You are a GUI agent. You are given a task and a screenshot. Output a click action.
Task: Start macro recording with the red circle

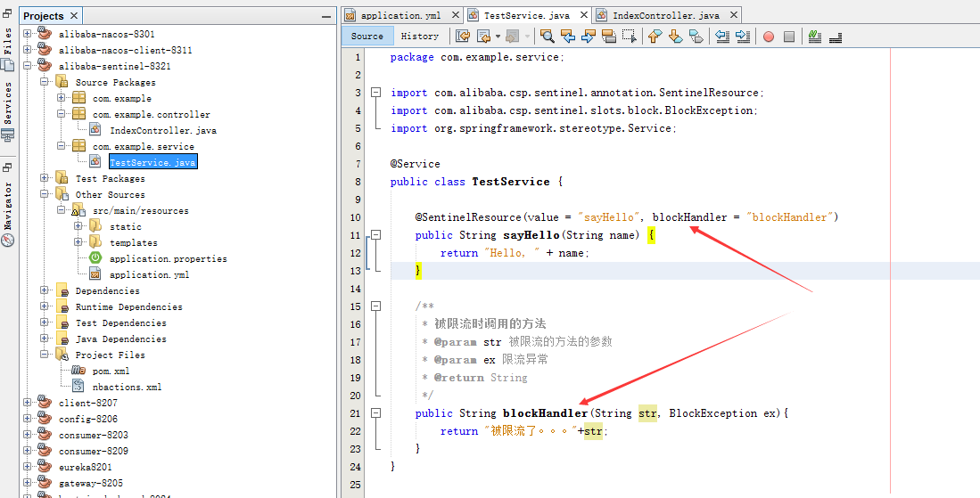[x=769, y=37]
